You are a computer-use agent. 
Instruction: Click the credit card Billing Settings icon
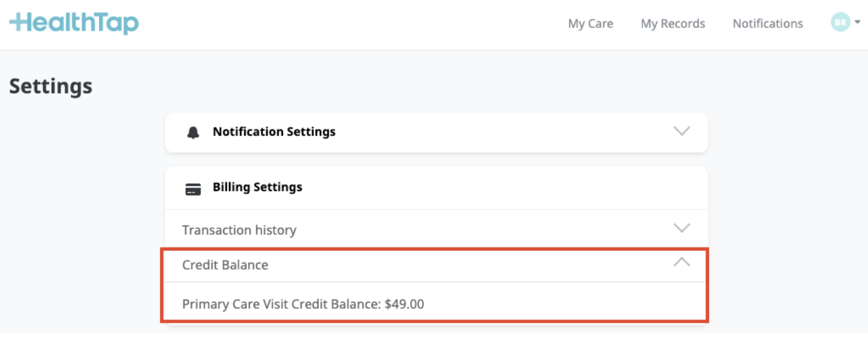point(193,189)
